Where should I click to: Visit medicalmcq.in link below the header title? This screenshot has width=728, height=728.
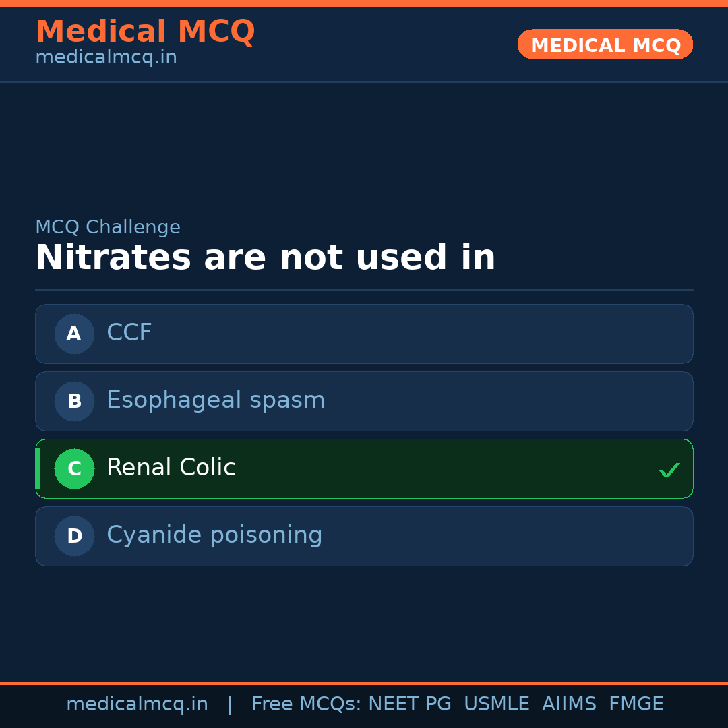[x=106, y=58]
